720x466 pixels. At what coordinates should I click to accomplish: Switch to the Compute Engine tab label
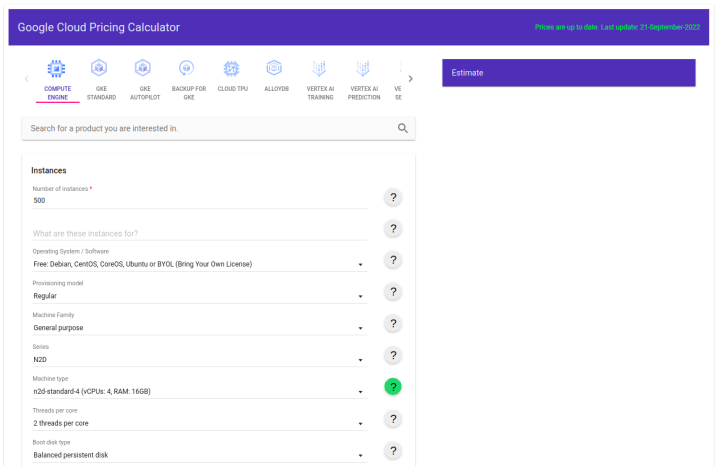(58, 93)
